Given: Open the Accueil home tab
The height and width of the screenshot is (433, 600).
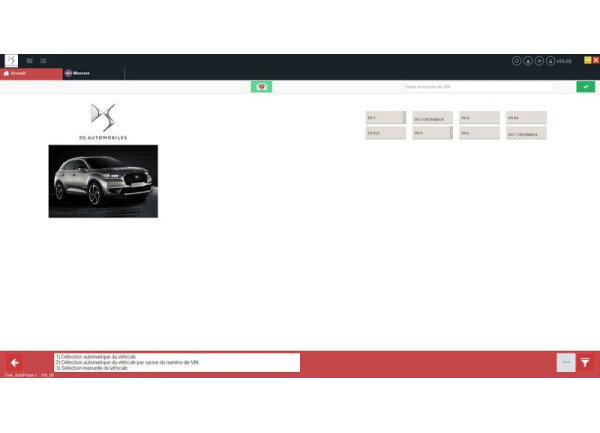Looking at the screenshot, I should [x=30, y=73].
